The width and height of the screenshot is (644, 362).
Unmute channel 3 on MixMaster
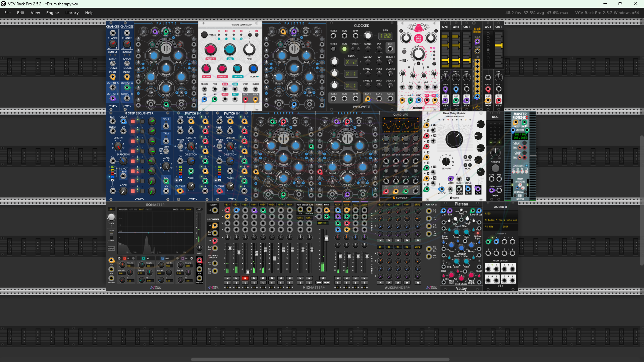(245, 278)
